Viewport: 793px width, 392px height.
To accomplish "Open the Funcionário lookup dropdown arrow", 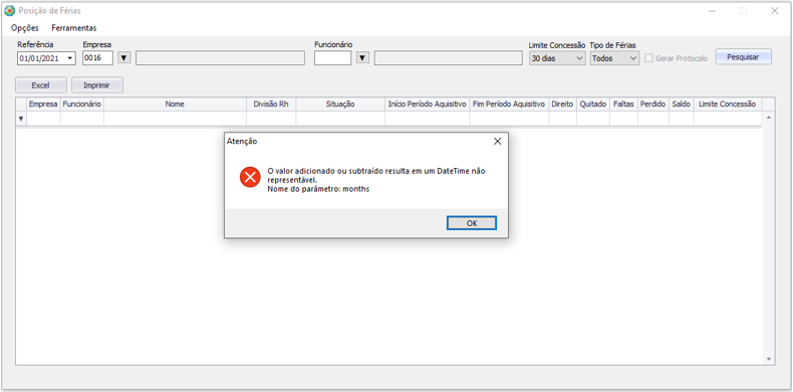I will pyautogui.click(x=362, y=58).
